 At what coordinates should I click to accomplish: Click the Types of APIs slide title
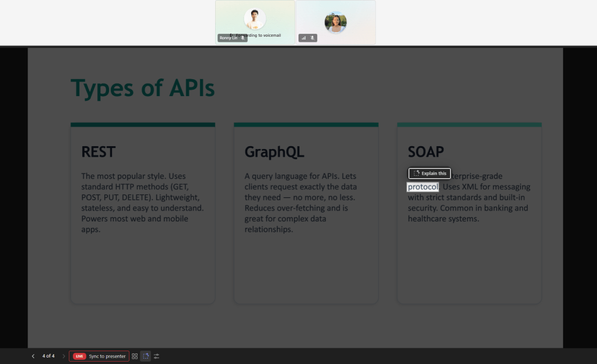[x=142, y=89]
